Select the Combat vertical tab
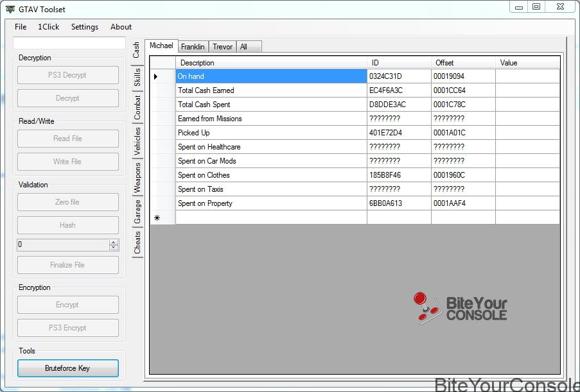The height and width of the screenshot is (392, 580). pos(137,107)
